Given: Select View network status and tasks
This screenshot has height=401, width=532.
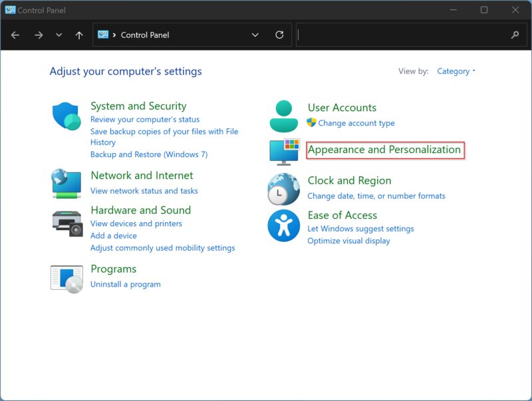Looking at the screenshot, I should point(144,191).
